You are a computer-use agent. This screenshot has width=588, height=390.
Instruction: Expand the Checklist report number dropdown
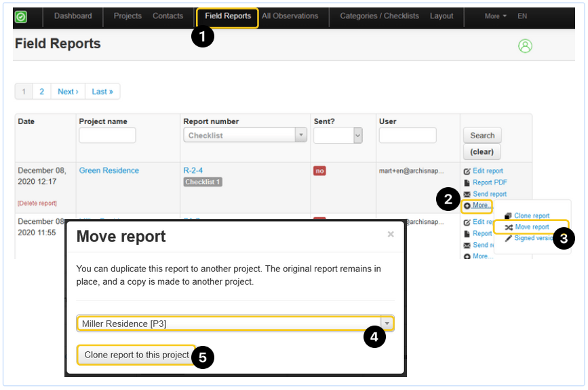pos(301,136)
